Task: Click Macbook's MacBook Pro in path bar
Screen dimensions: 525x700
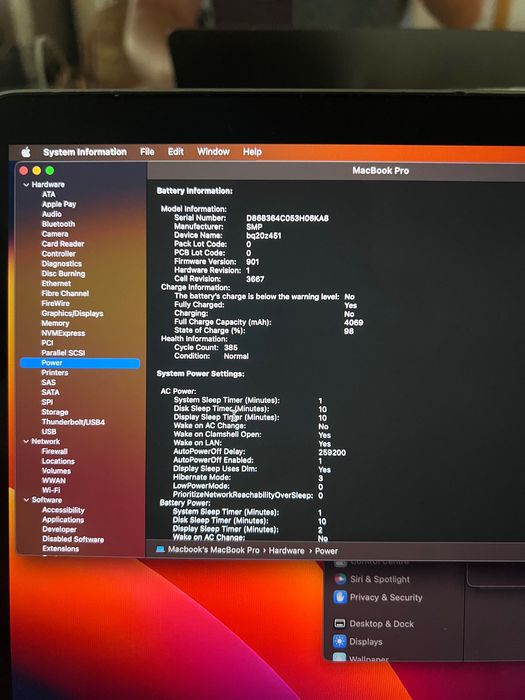Action: (213, 550)
